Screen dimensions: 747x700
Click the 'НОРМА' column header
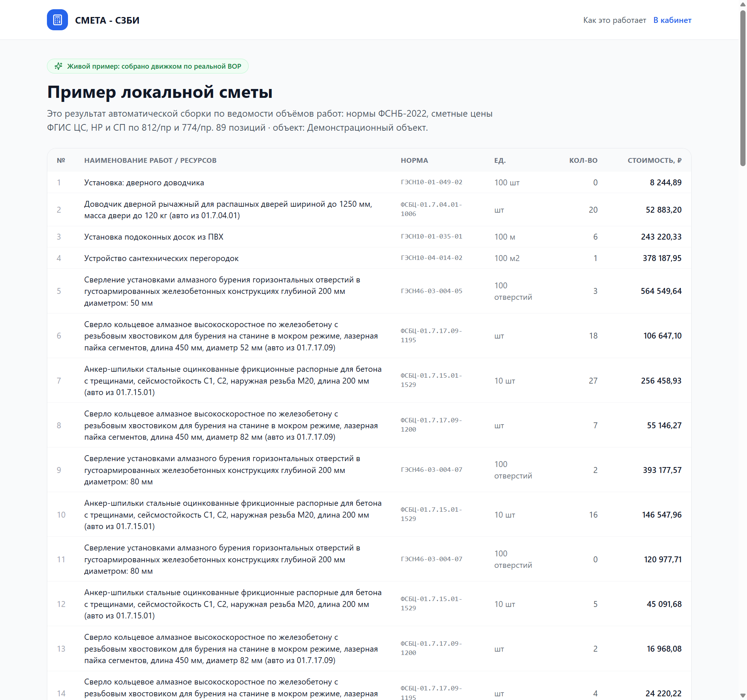[x=414, y=160]
